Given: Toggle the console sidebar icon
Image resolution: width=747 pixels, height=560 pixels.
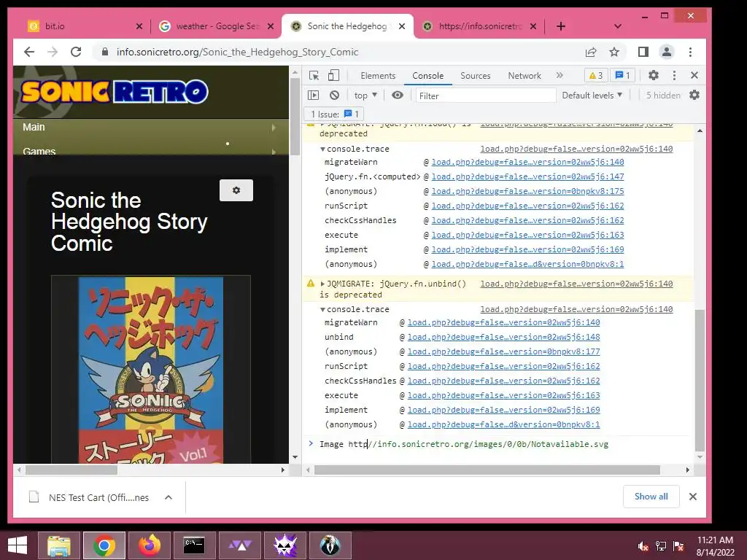Looking at the screenshot, I should 314,96.
